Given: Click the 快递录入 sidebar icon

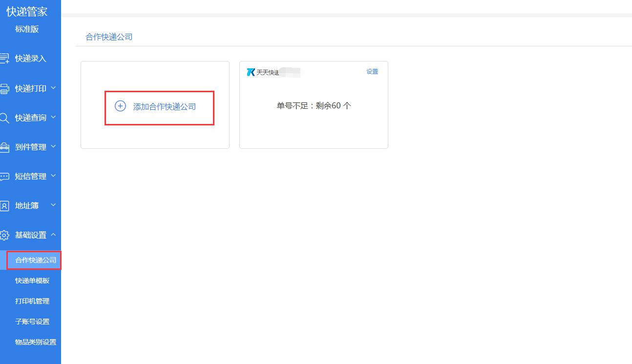Looking at the screenshot, I should [x=4, y=59].
